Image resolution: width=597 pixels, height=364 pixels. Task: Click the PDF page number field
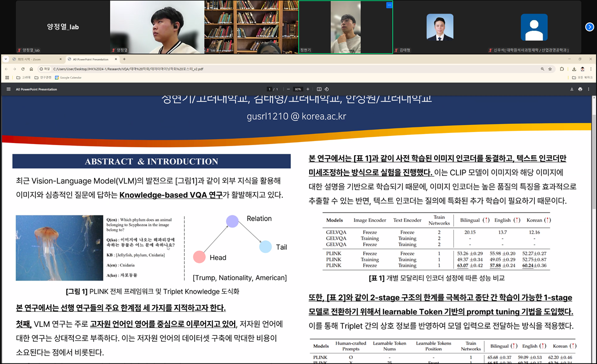coord(270,89)
